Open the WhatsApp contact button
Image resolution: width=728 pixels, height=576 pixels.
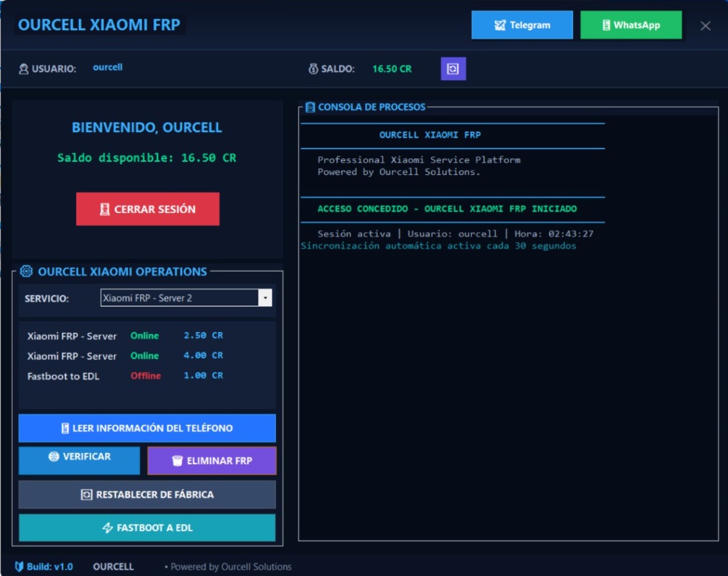631,25
